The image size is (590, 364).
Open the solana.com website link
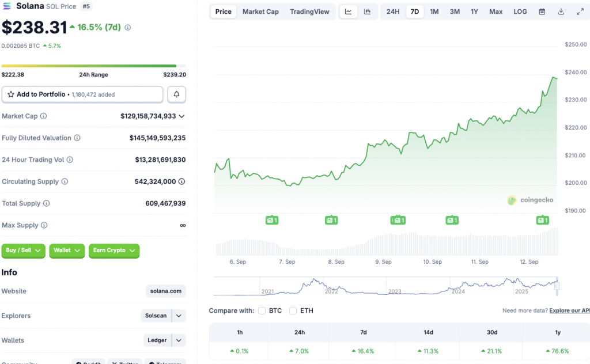pyautogui.click(x=165, y=291)
